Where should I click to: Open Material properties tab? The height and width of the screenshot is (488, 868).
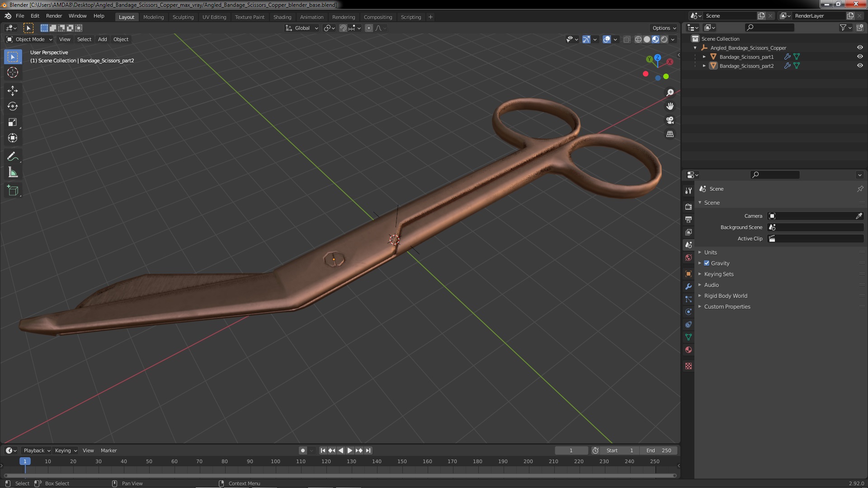click(x=689, y=350)
